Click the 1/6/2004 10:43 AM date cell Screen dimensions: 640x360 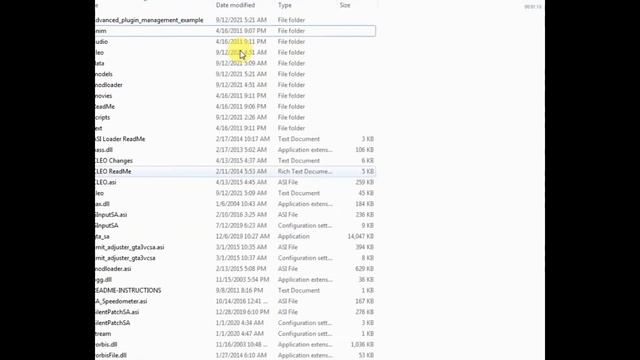pos(241,204)
